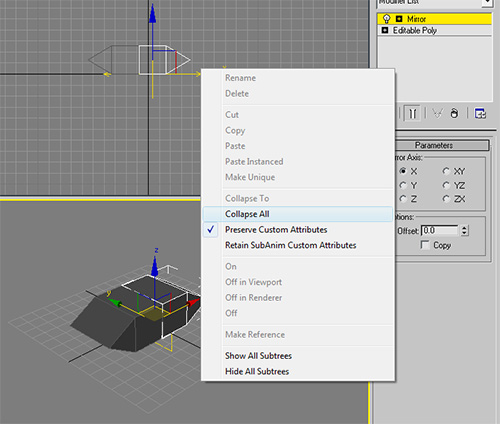This screenshot has height=424, width=500.
Task: Increase Offset using the spinner up arrow
Action: coord(465,228)
